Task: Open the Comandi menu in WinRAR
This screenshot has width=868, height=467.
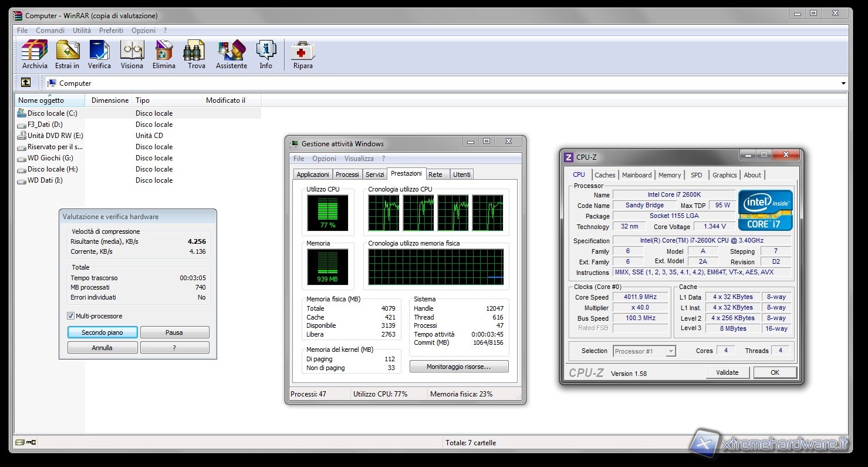Action: click(x=50, y=31)
